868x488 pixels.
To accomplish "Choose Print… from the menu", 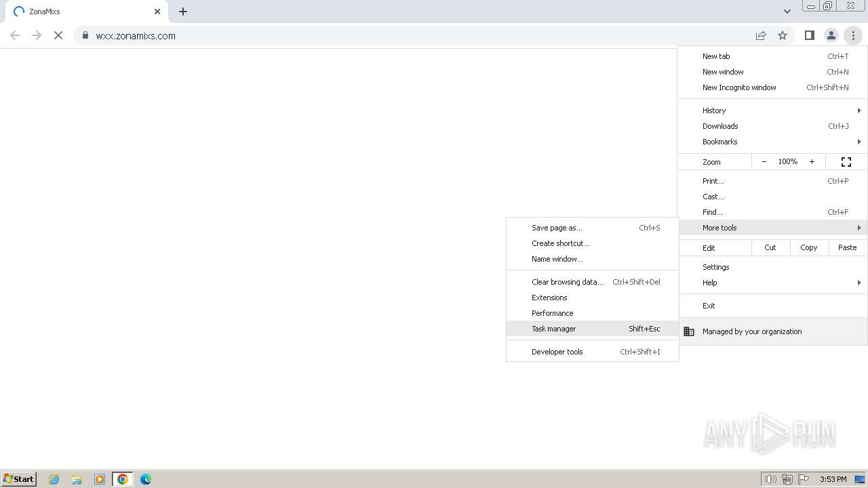I will tap(772, 181).
